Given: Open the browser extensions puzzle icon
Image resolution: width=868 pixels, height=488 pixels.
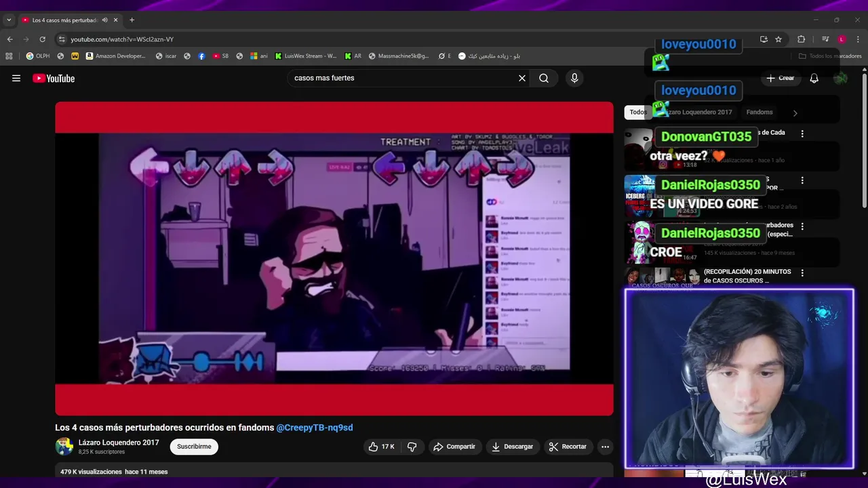Looking at the screenshot, I should 802,39.
